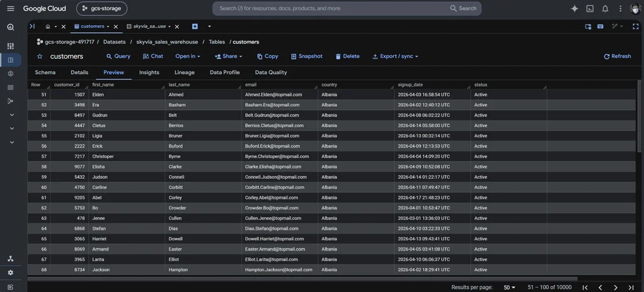Screen dimensions: 644x292
Task: Open the stacked-lines icon in the left sidebar
Action: point(11,87)
